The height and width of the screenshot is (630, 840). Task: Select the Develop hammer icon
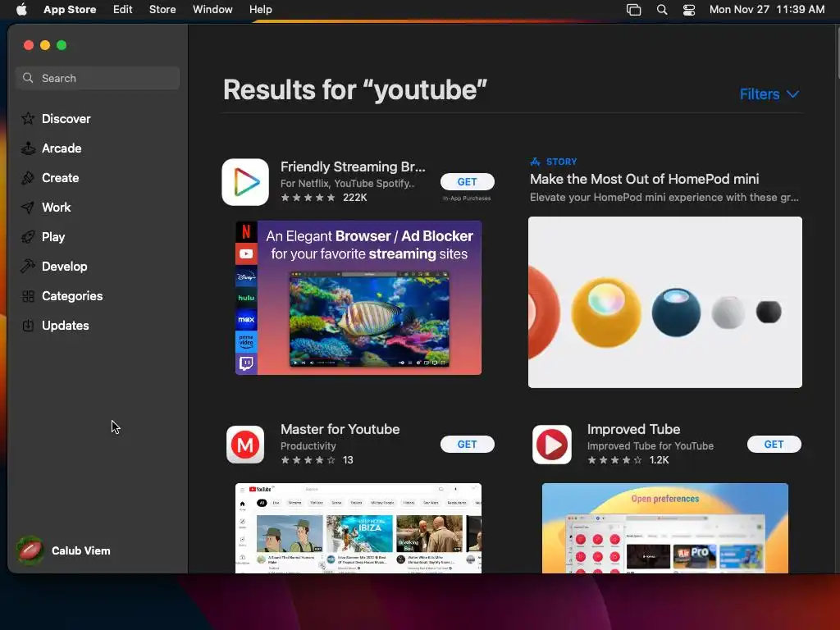(28, 267)
